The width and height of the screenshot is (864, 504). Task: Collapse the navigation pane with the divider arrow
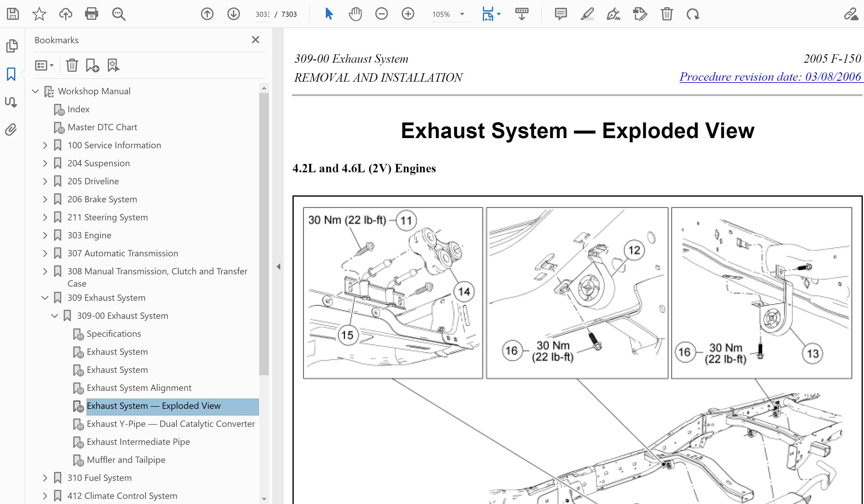click(278, 267)
